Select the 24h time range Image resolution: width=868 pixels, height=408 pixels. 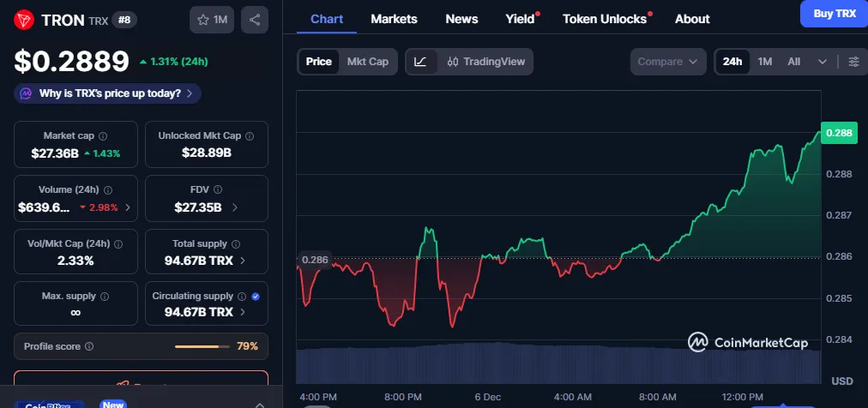pos(732,62)
